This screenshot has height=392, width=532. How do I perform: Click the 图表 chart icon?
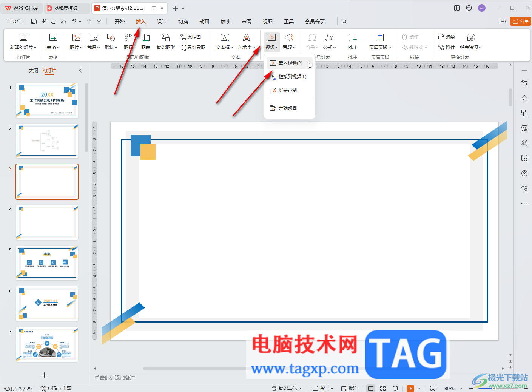click(146, 37)
